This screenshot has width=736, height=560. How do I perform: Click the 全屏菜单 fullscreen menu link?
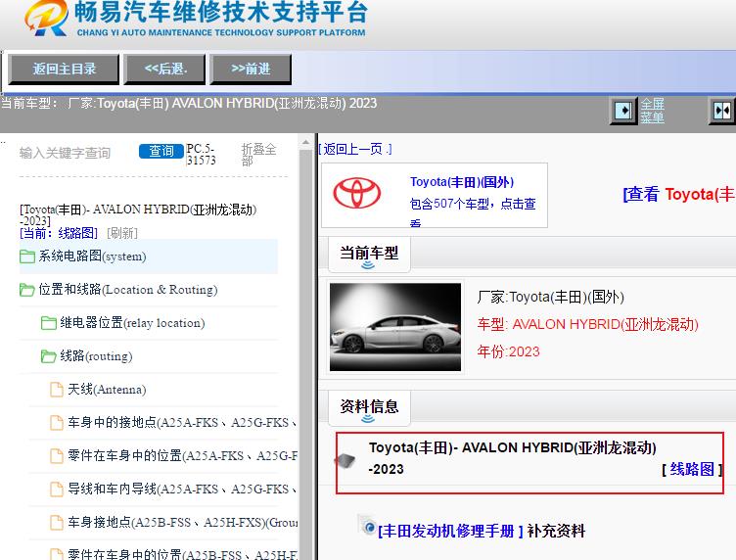[x=653, y=111]
